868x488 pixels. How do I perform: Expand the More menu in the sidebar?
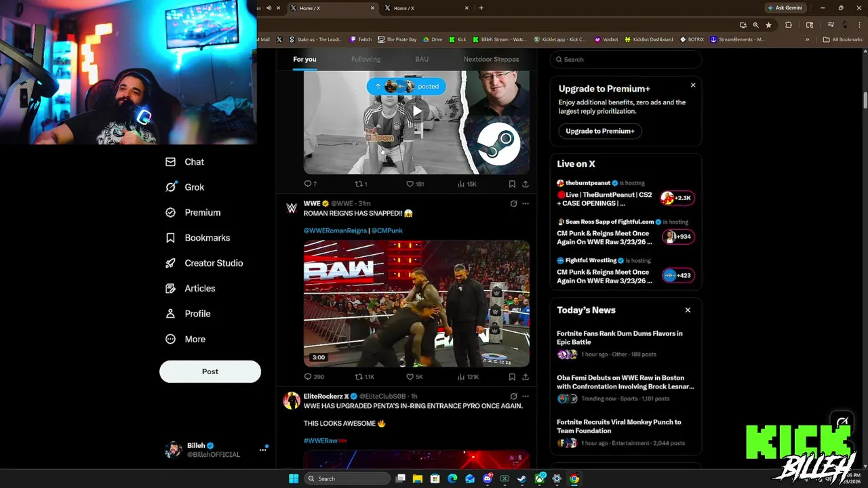coord(185,339)
